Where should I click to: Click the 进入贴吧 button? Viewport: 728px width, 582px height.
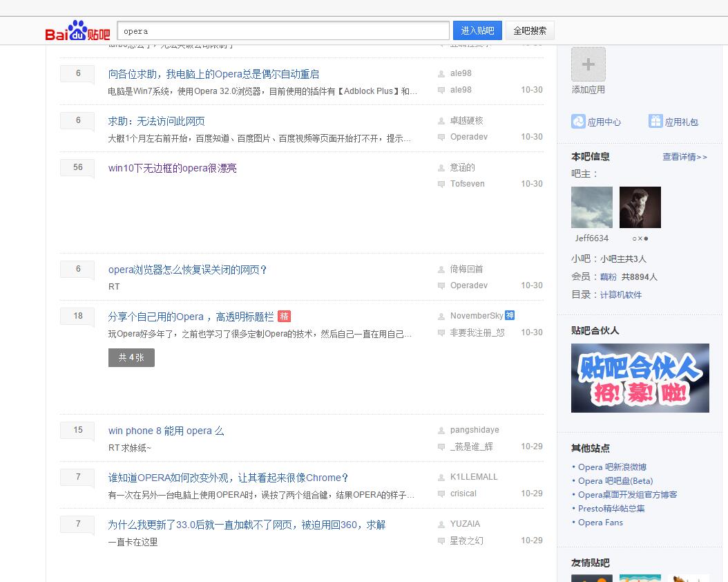point(477,30)
